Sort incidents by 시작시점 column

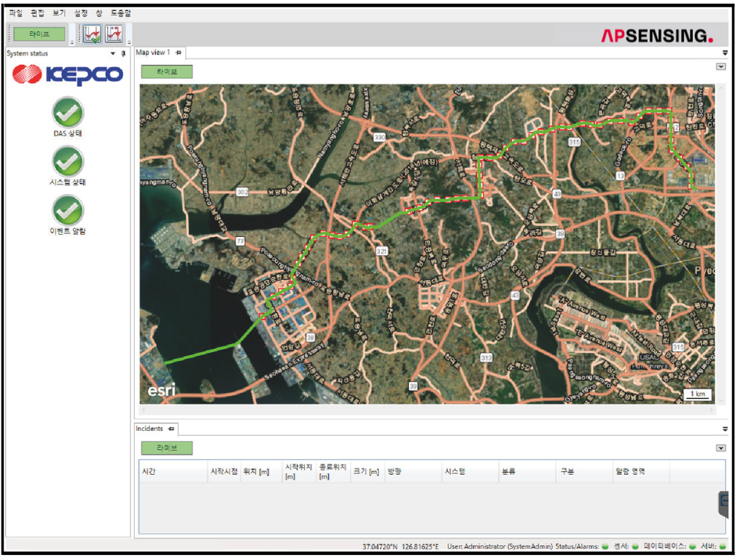(224, 472)
